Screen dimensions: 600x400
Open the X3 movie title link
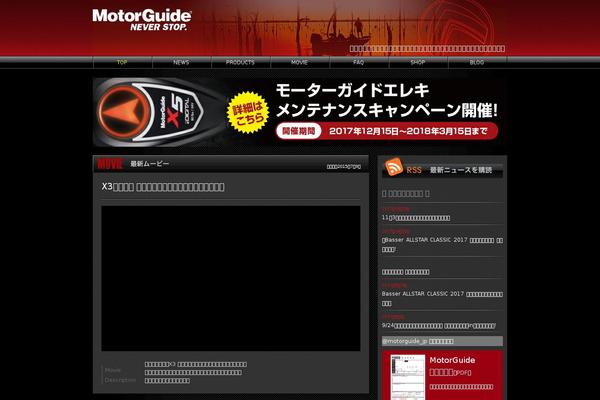163,187
